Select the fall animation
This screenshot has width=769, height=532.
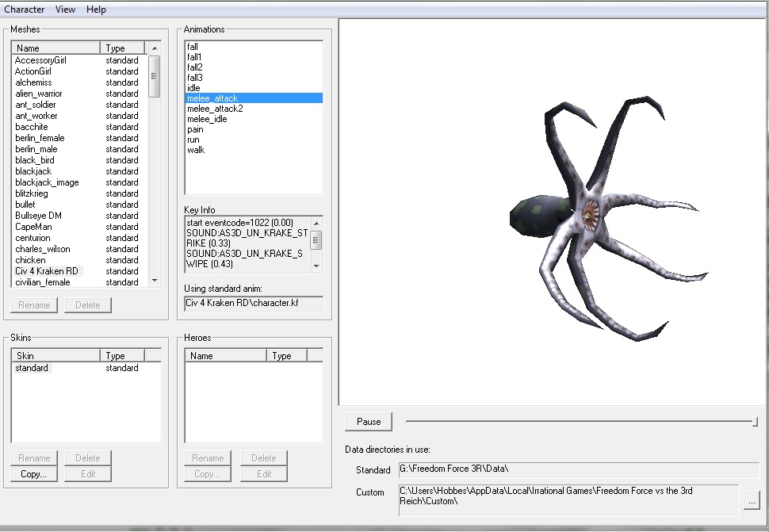tap(254, 47)
